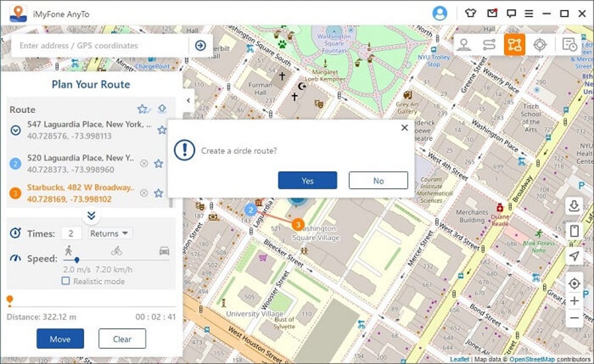Open the feedback chat bubble icon

[x=511, y=13]
